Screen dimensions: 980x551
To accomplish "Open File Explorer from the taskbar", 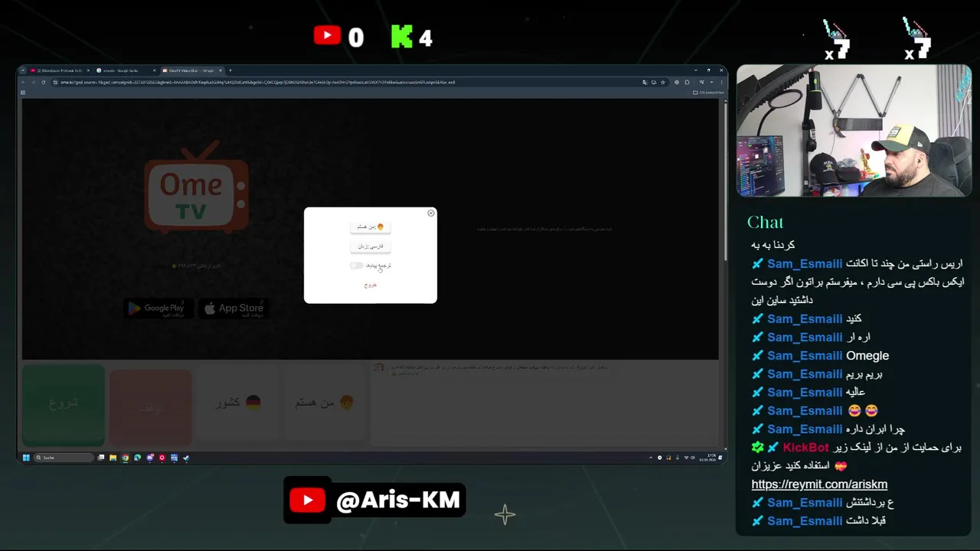I will click(x=113, y=458).
